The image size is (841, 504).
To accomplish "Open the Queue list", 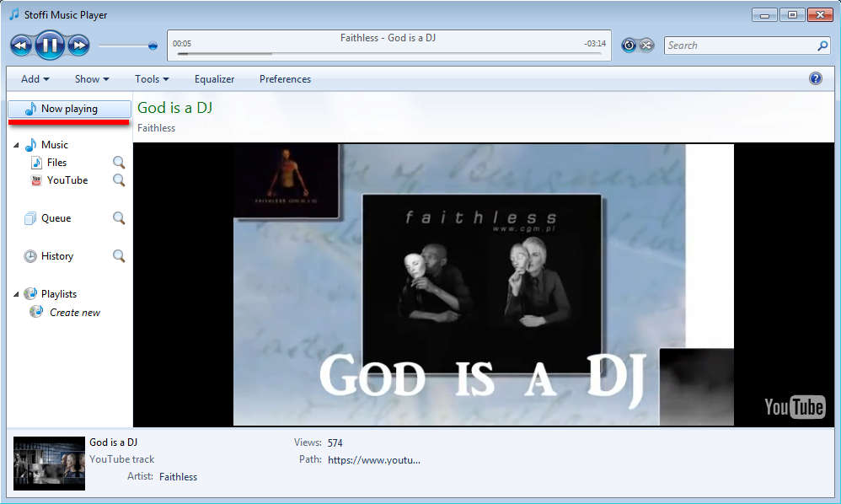I will tap(56, 218).
